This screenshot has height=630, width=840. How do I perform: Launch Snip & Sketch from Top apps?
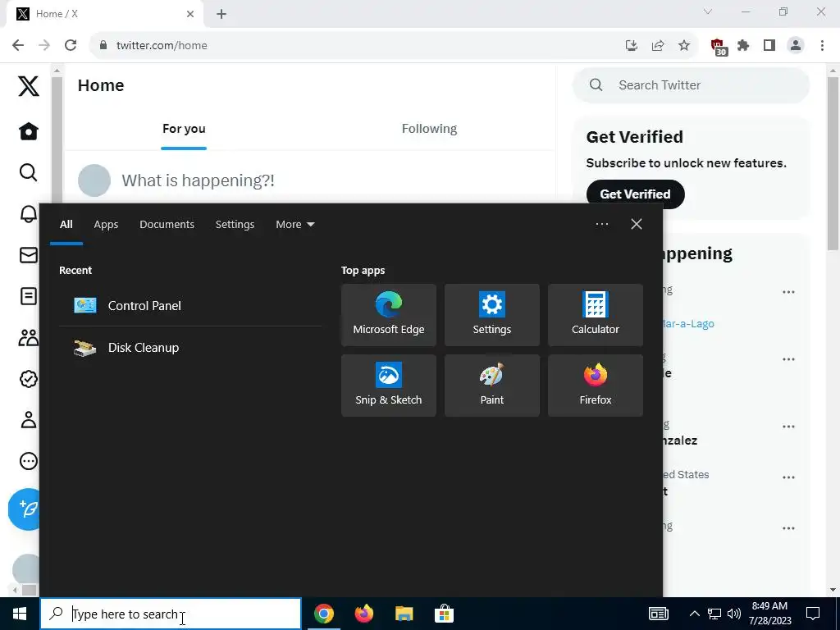[x=388, y=386]
